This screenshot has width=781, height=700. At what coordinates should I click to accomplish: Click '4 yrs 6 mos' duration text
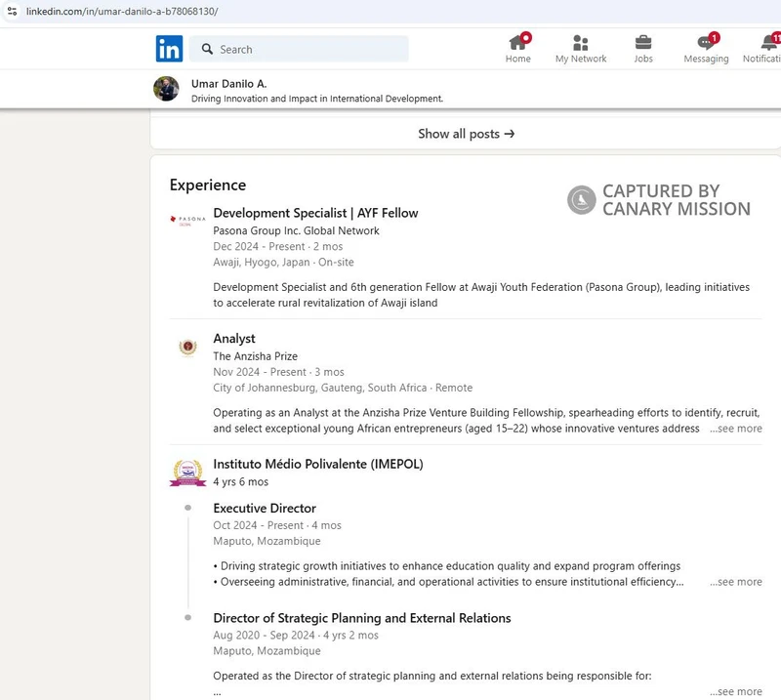pos(240,481)
